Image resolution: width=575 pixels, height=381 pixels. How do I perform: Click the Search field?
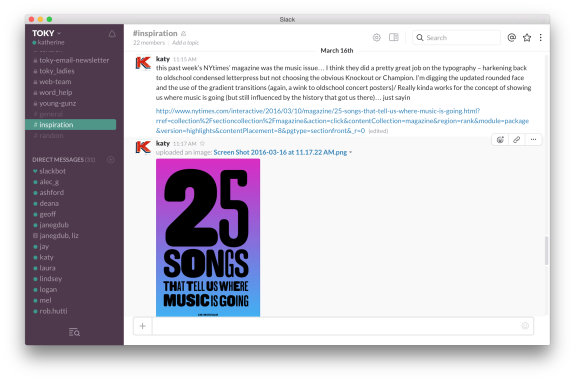[x=457, y=37]
